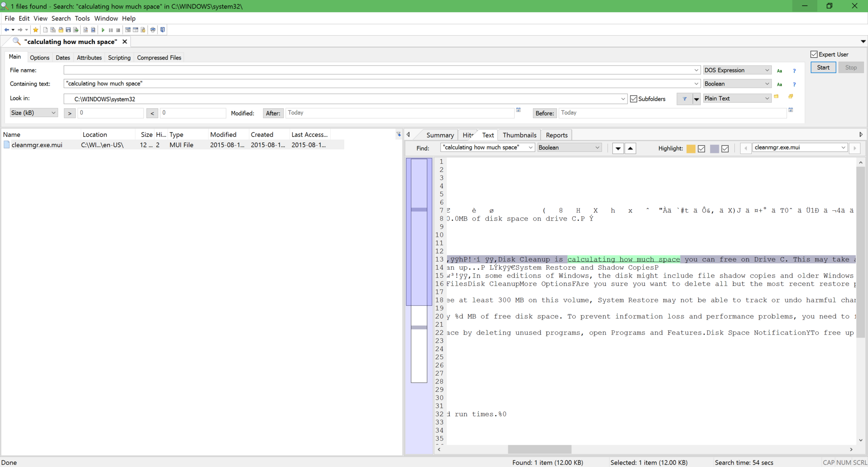Click the floppy disk Save icon
This screenshot has width=868, height=467.
click(x=68, y=30)
